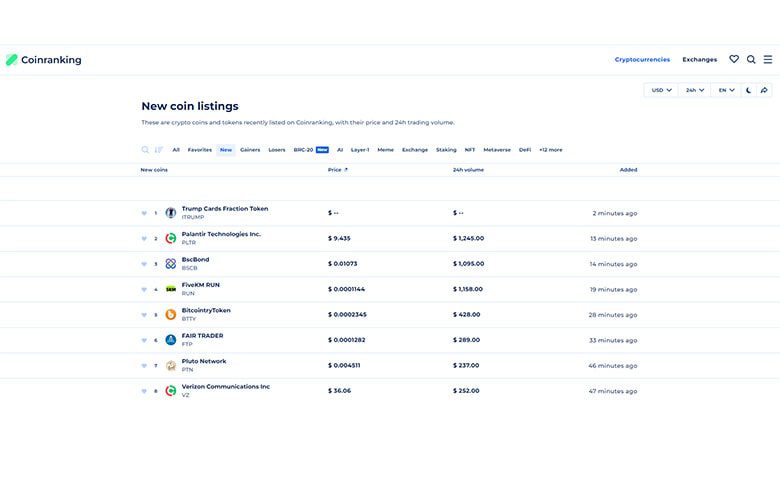Sort by Price column header
The width and height of the screenshot is (780, 480).
(x=337, y=170)
